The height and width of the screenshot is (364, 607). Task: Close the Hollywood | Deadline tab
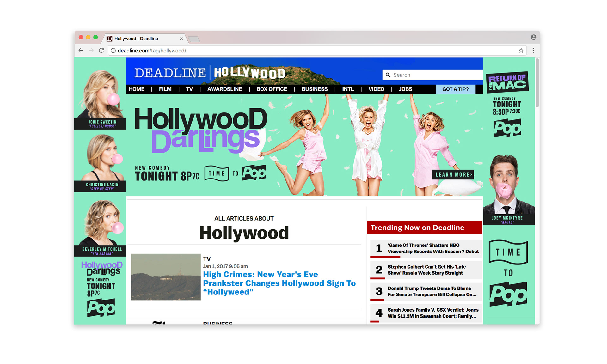tap(181, 39)
